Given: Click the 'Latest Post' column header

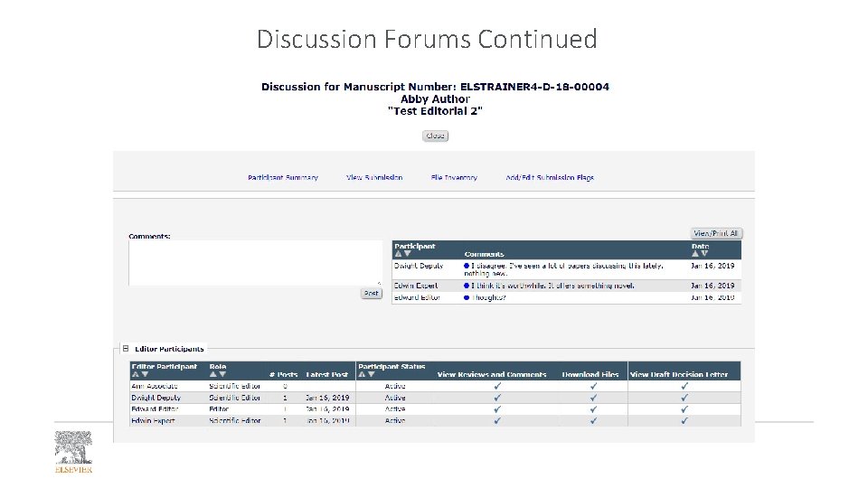Looking at the screenshot, I should (326, 374).
